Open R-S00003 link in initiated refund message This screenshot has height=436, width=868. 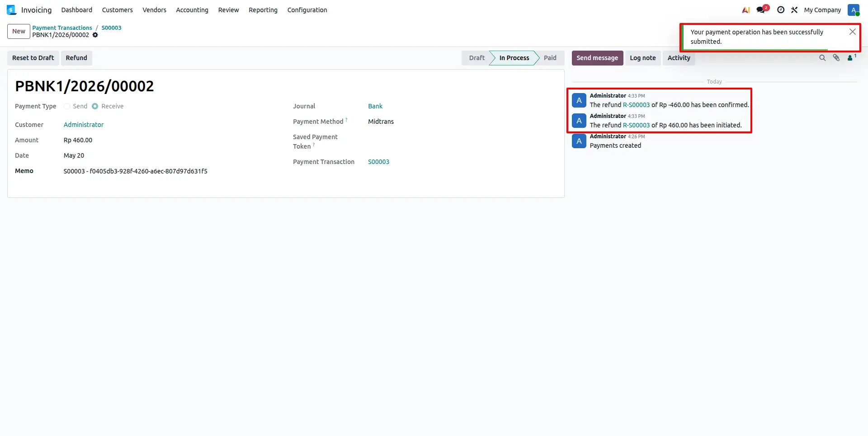(636, 125)
